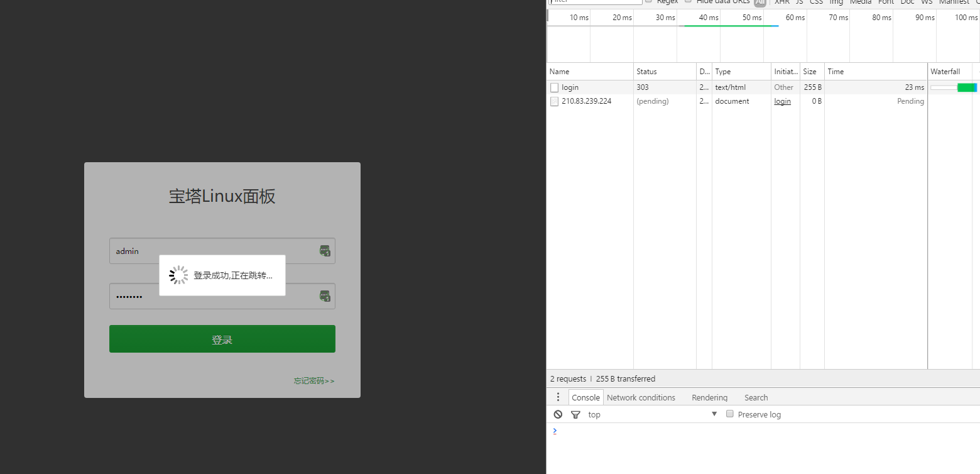
Task: Click the '303' status cell
Action: pyautogui.click(x=643, y=87)
